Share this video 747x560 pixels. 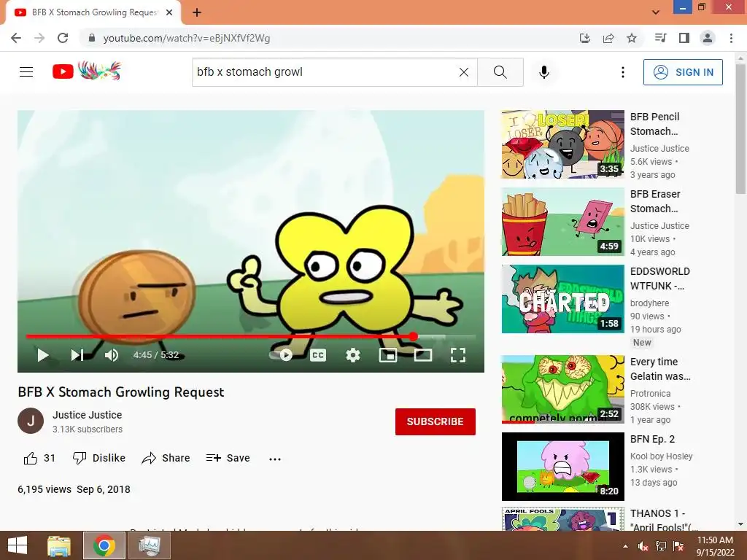coord(166,458)
